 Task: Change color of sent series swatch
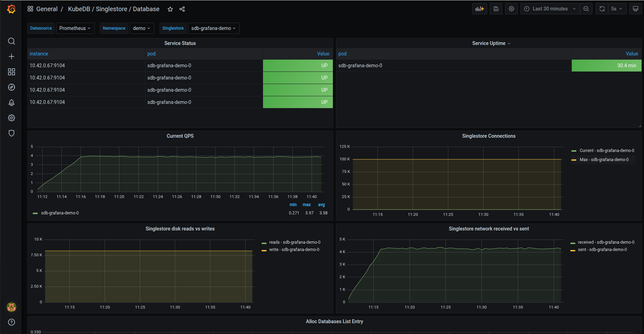(573, 250)
